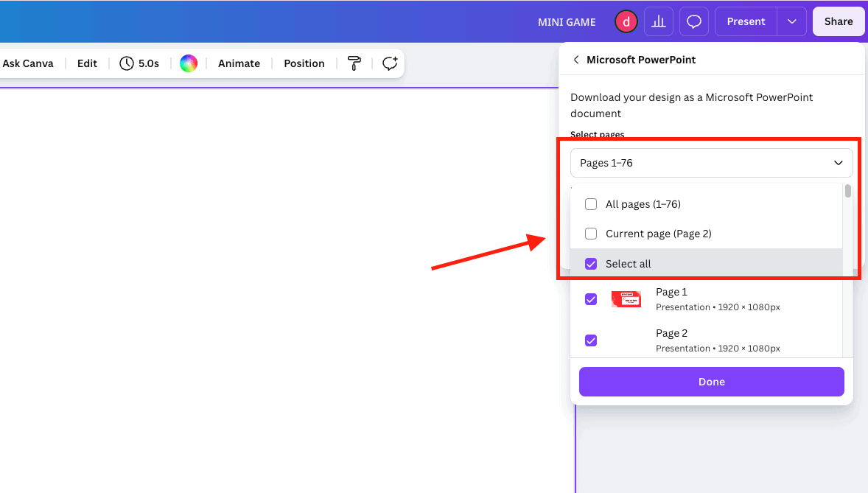Open the user avatar 'd' profile
Image resolution: width=868 pixels, height=493 pixels.
point(626,21)
